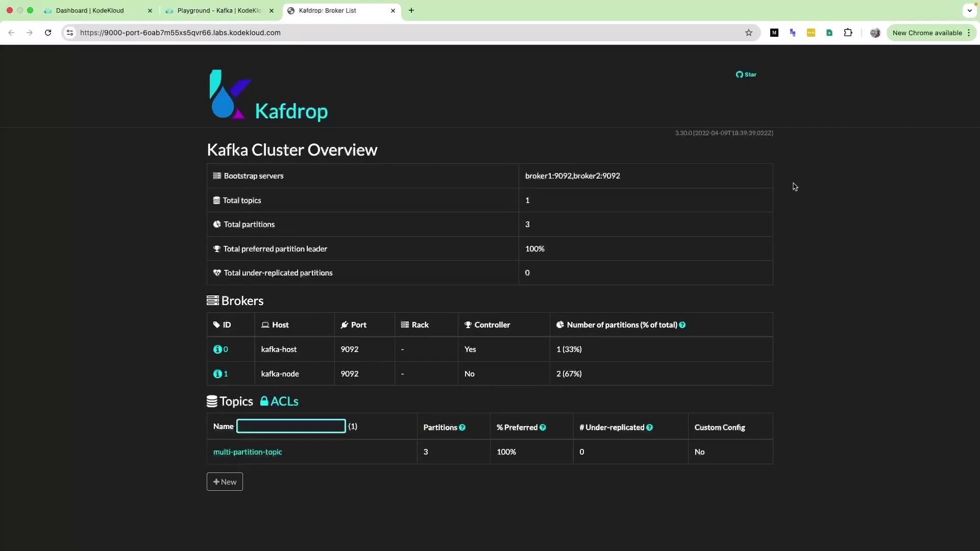
Task: Switch to Playground - Kafka tab
Action: tap(218, 10)
